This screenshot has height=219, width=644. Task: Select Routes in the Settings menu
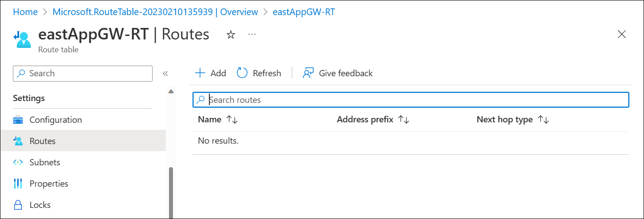83,141
